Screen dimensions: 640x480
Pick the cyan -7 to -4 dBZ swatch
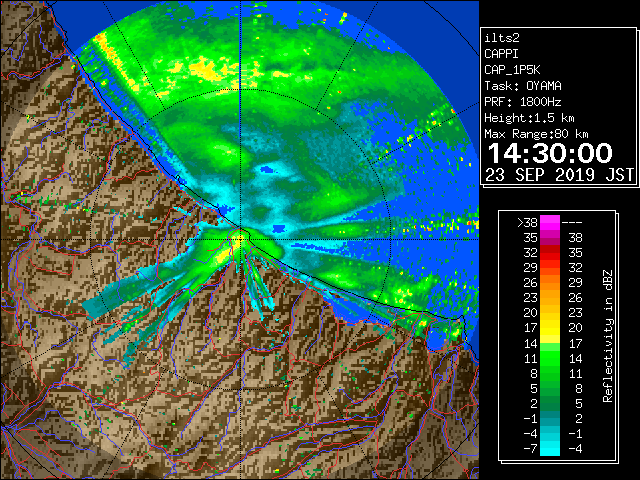pos(550,448)
